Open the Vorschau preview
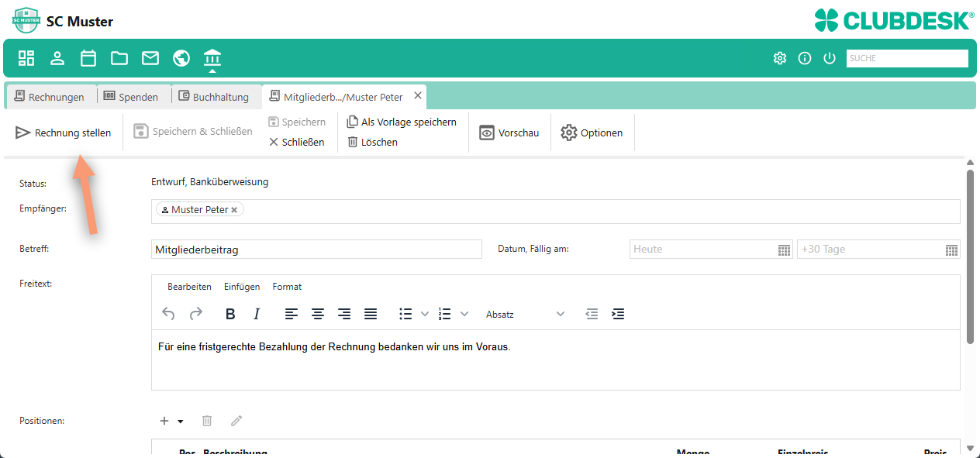Image resolution: width=980 pixels, height=458 pixels. tap(509, 133)
